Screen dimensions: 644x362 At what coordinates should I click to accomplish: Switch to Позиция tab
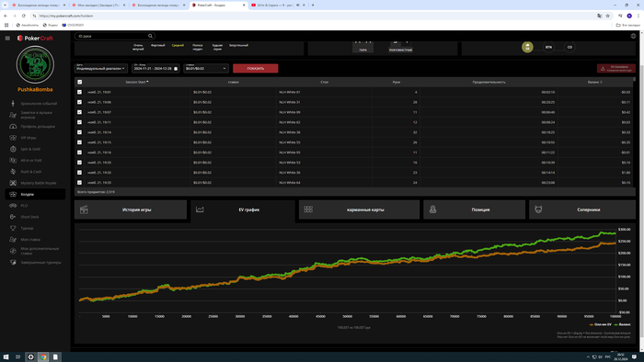tap(474, 209)
